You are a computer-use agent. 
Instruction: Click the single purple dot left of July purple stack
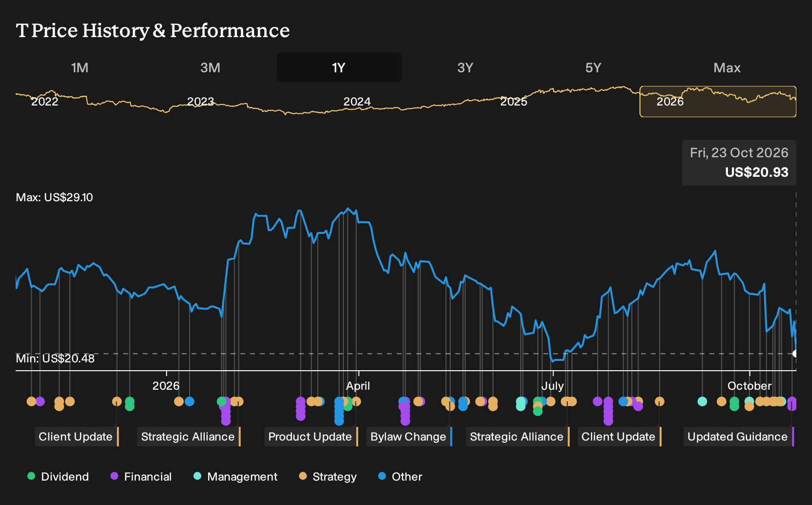point(598,401)
